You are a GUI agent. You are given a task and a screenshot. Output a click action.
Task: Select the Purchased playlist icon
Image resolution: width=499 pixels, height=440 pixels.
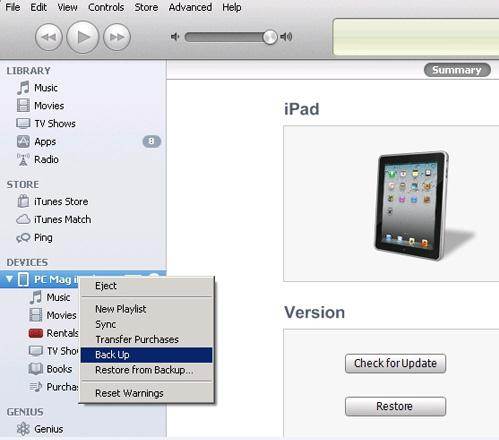tap(36, 387)
